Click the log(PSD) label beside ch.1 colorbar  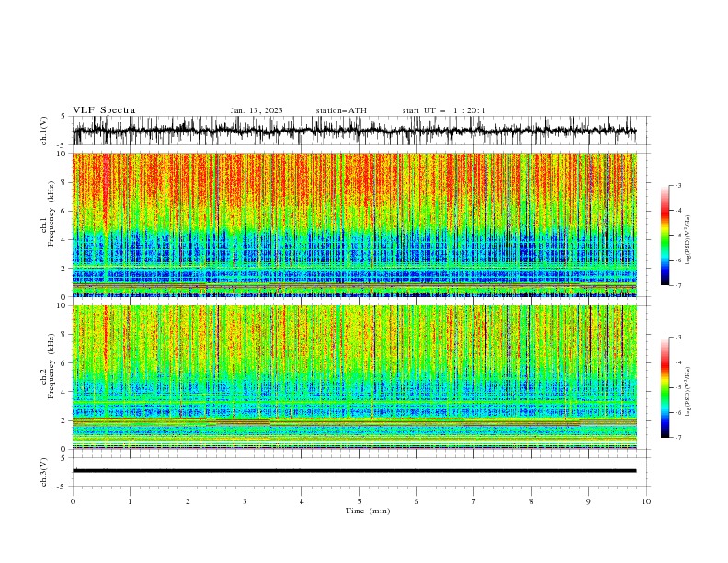[688, 240]
